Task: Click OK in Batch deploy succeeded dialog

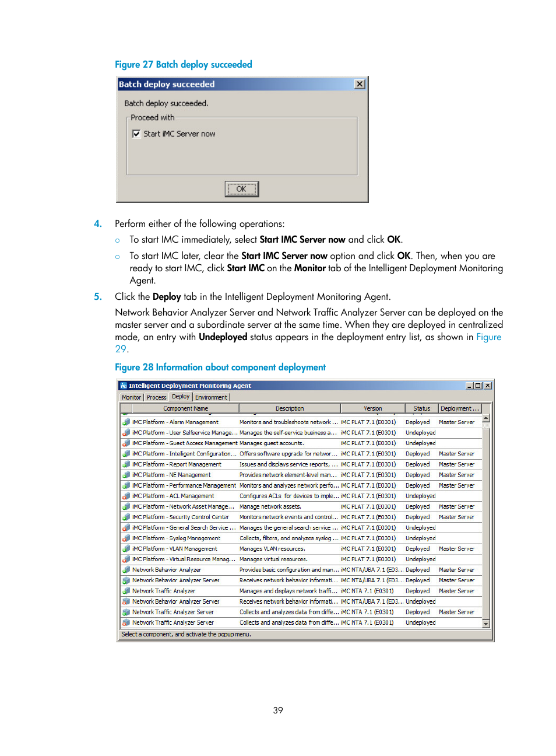Action: click(x=241, y=188)
